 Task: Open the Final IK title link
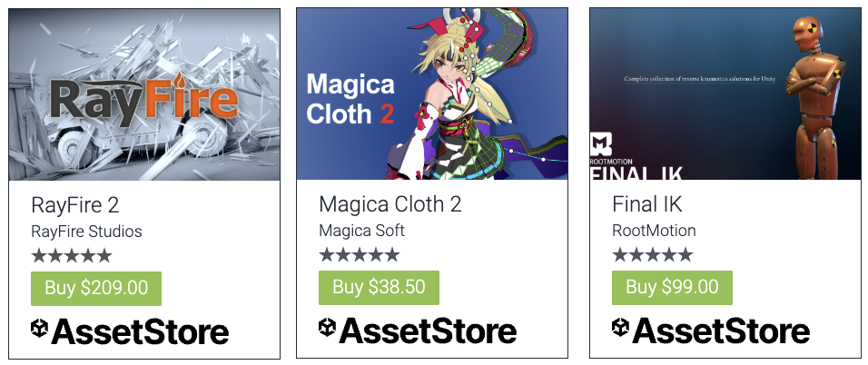pos(647,203)
